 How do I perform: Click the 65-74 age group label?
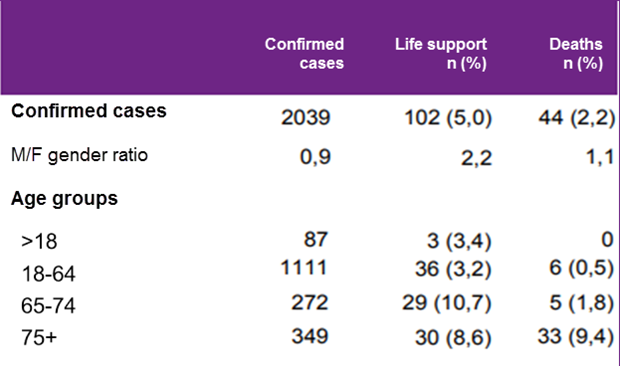tap(48, 306)
